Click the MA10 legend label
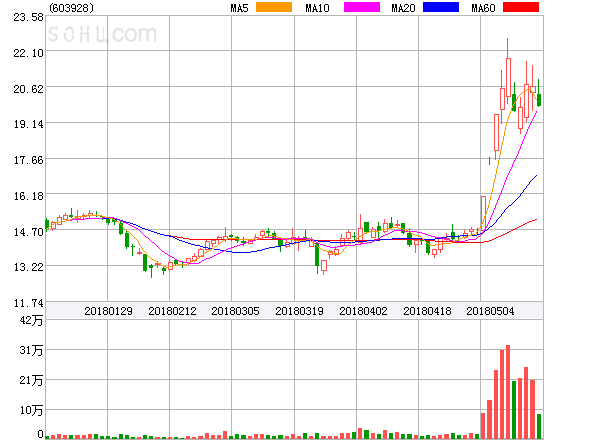Screen dimensions: 600x440 click(317, 8)
